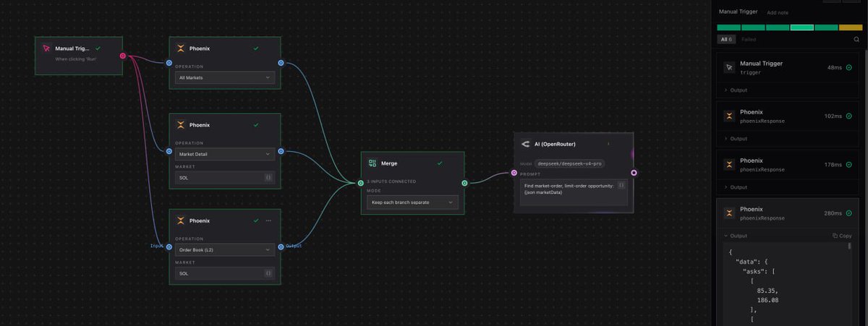
Task: Click the search icon in the run panel
Action: coord(856,40)
